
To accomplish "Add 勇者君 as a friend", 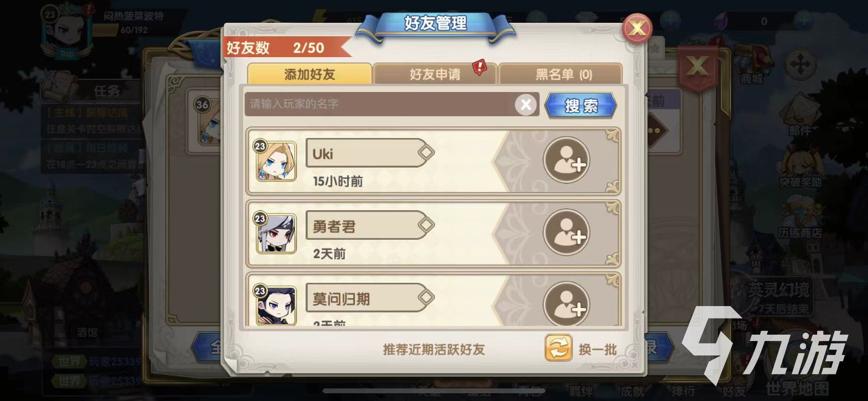I will 566,232.
